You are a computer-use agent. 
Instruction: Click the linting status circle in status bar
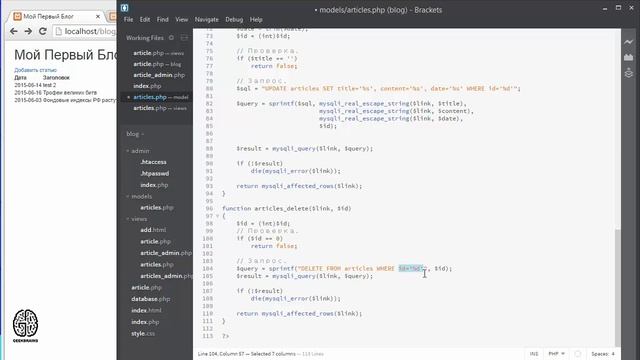(578, 354)
